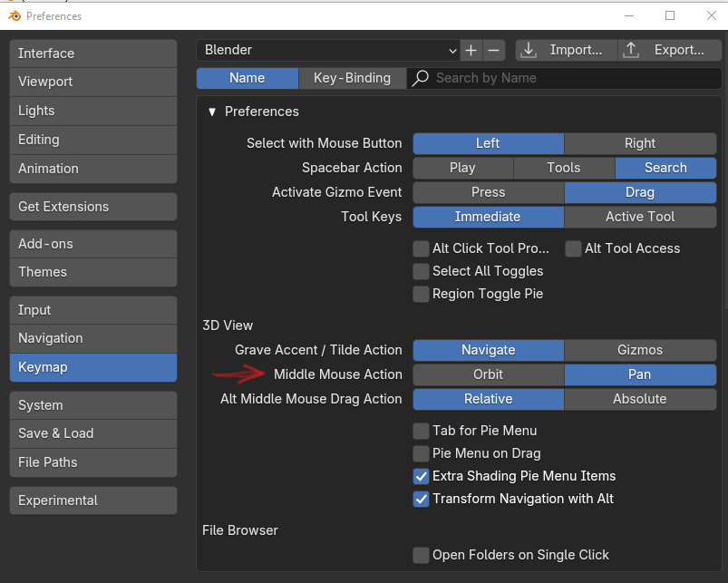Open the Lights preferences tab
This screenshot has width=728, height=583.
(x=93, y=111)
